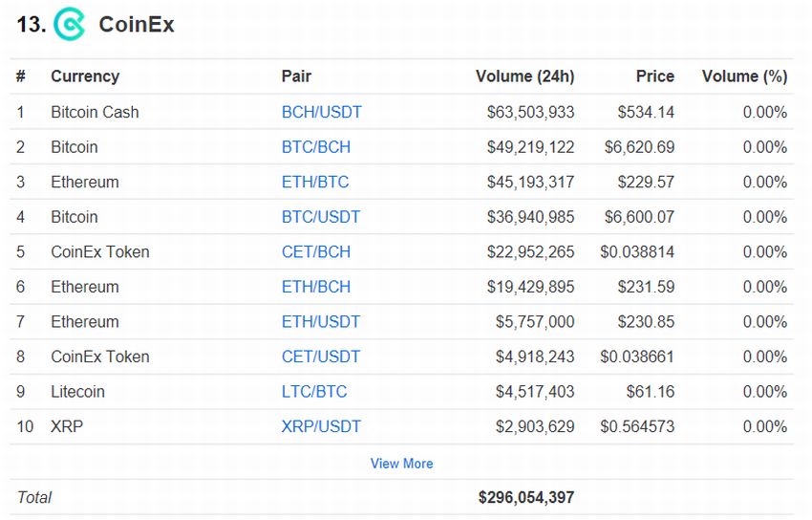Viewport: 812px width, 520px height.
Task: Expand the list with View More
Action: pos(402,464)
